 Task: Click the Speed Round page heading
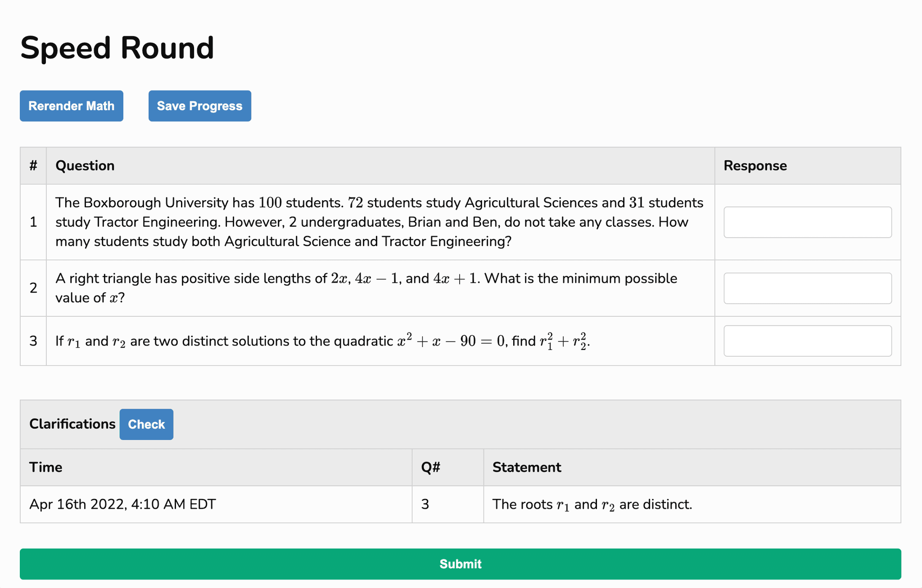tap(117, 48)
